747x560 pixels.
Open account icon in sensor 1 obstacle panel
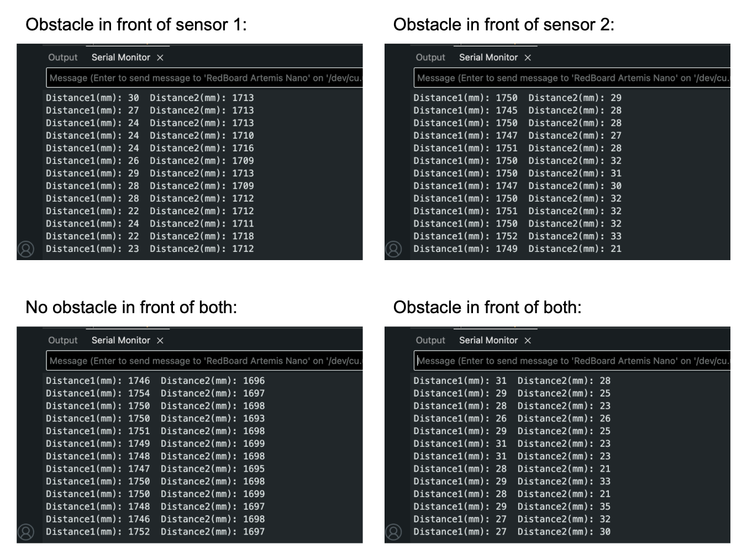26,249
